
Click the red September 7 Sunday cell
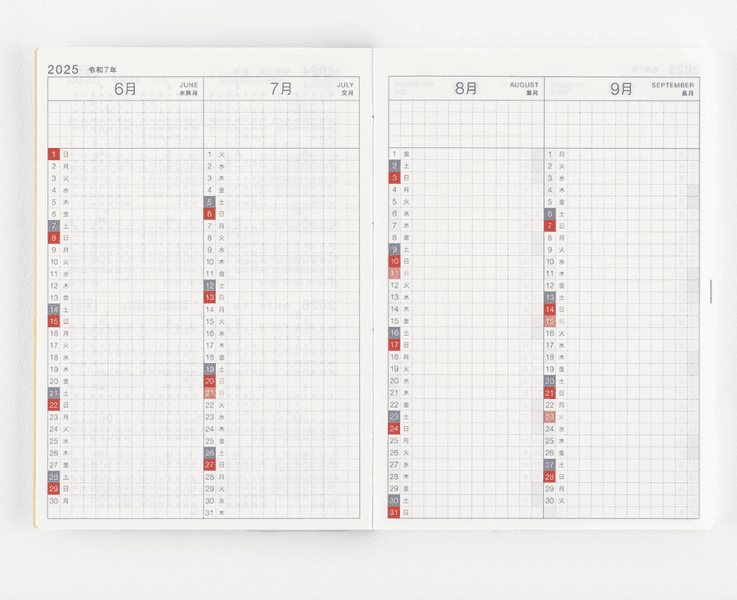tap(550, 226)
